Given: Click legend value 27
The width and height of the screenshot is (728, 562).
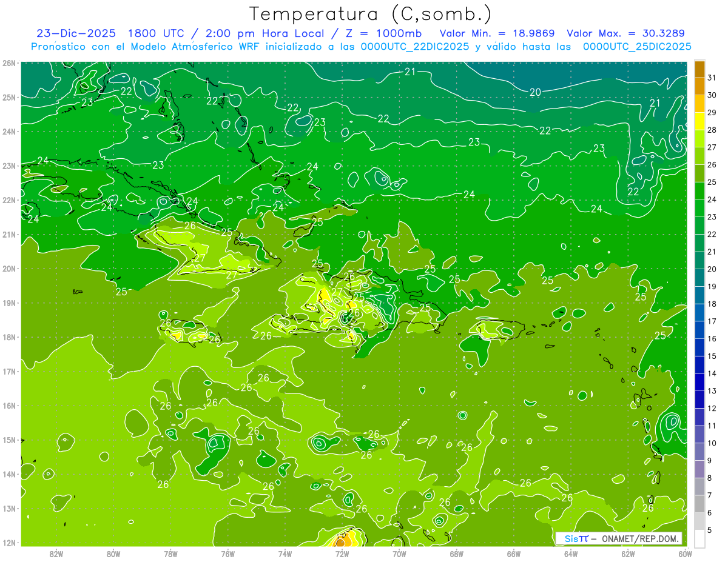Looking at the screenshot, I should coord(712,147).
